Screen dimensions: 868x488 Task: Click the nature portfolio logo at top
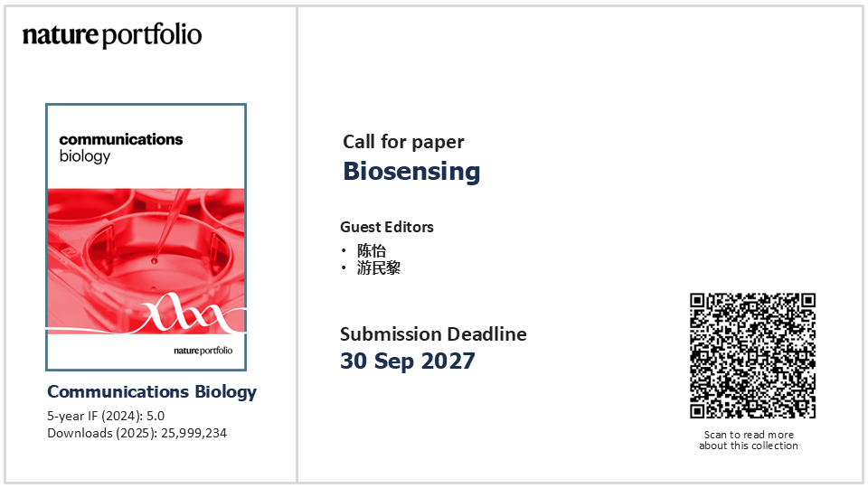(x=112, y=35)
